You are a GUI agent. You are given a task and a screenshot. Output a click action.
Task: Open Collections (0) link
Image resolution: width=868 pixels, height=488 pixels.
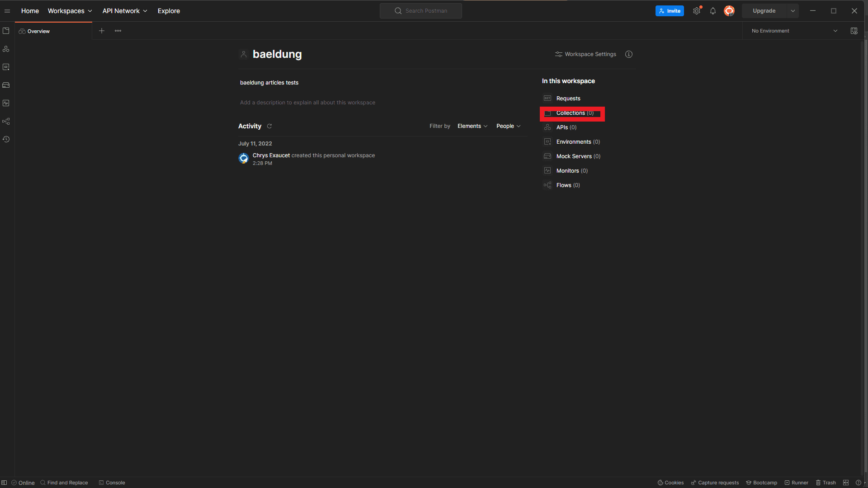(x=569, y=113)
